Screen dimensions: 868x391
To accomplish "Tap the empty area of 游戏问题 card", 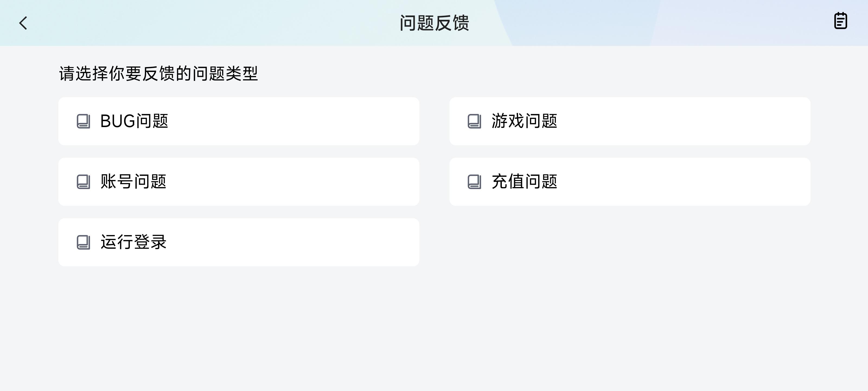I will pos(684,121).
